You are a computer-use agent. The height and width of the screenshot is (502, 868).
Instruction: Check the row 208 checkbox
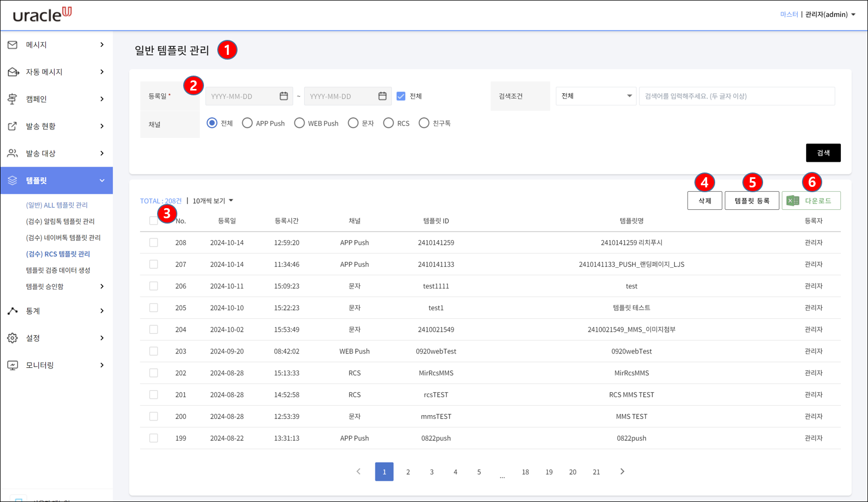click(153, 242)
